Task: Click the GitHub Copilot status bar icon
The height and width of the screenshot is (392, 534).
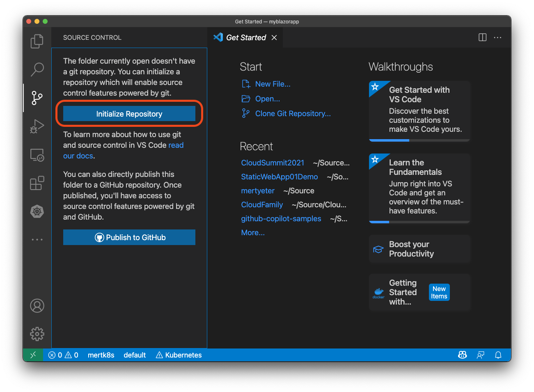Action: (x=463, y=355)
